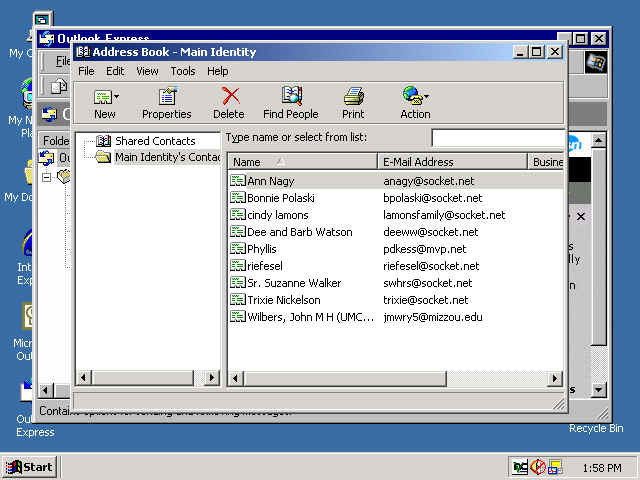Image resolution: width=640 pixels, height=480 pixels.
Task: Click the network tray icon
Action: (520, 467)
